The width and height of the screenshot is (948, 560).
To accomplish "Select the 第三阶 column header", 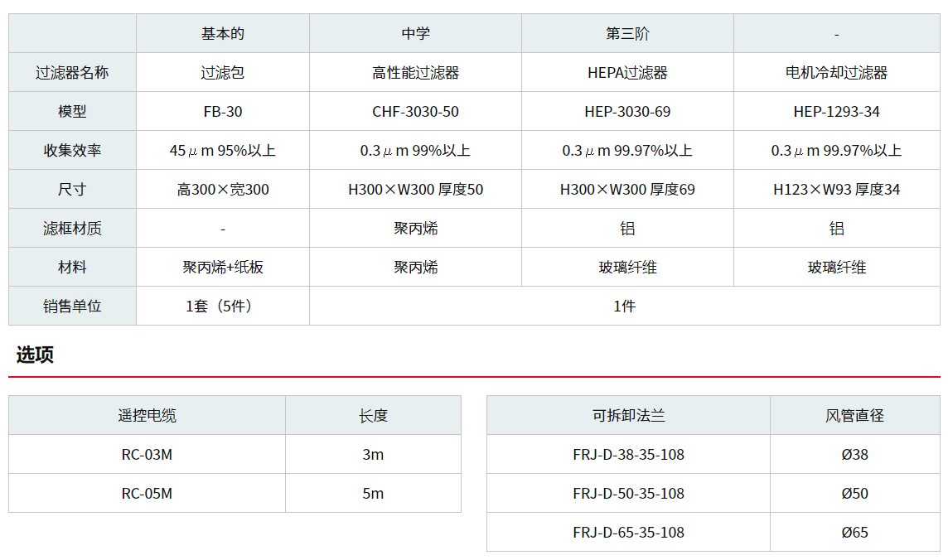I will pos(627,34).
